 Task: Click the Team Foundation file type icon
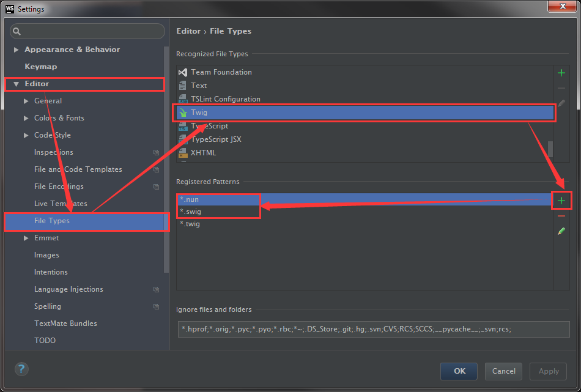[183, 72]
